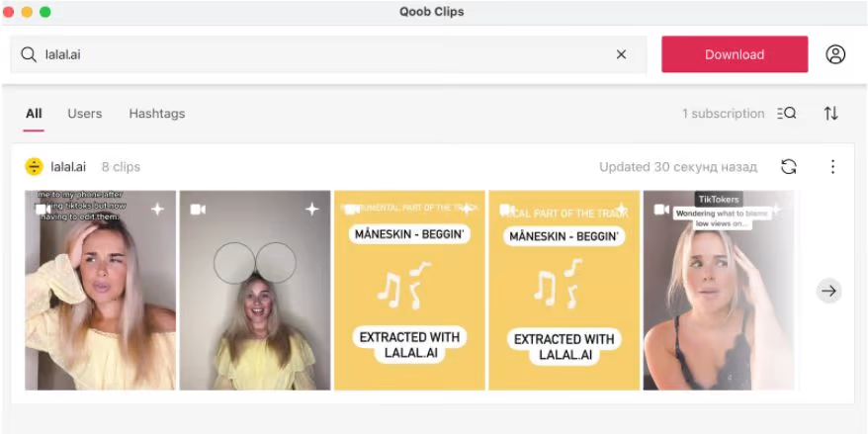868x434 pixels.
Task: Click sparkle icon on two circles clip
Action: (x=312, y=209)
